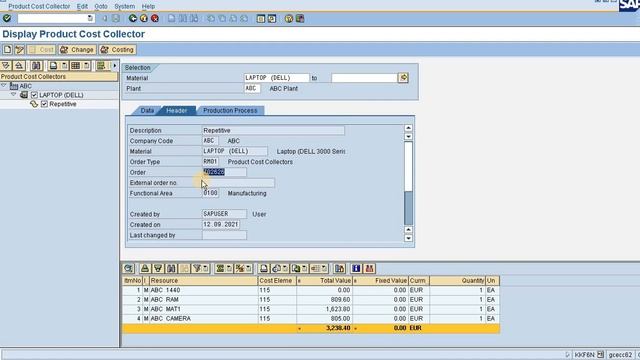The height and width of the screenshot is (360, 640).
Task: Click the Create New Session icon
Action: (260, 18)
